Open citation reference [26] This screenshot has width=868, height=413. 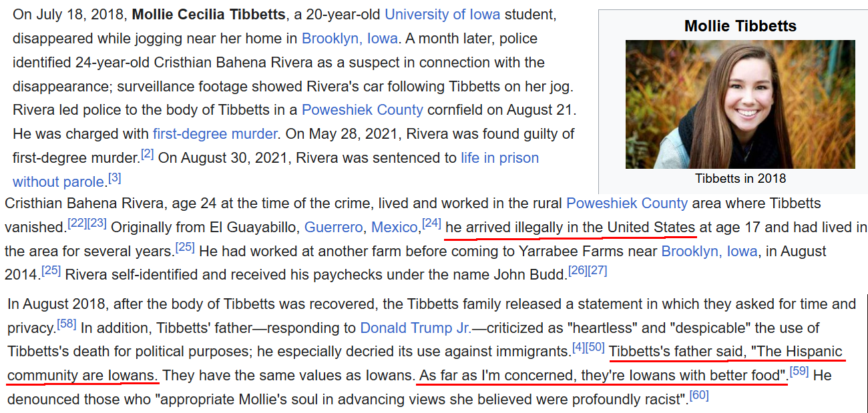(x=578, y=271)
